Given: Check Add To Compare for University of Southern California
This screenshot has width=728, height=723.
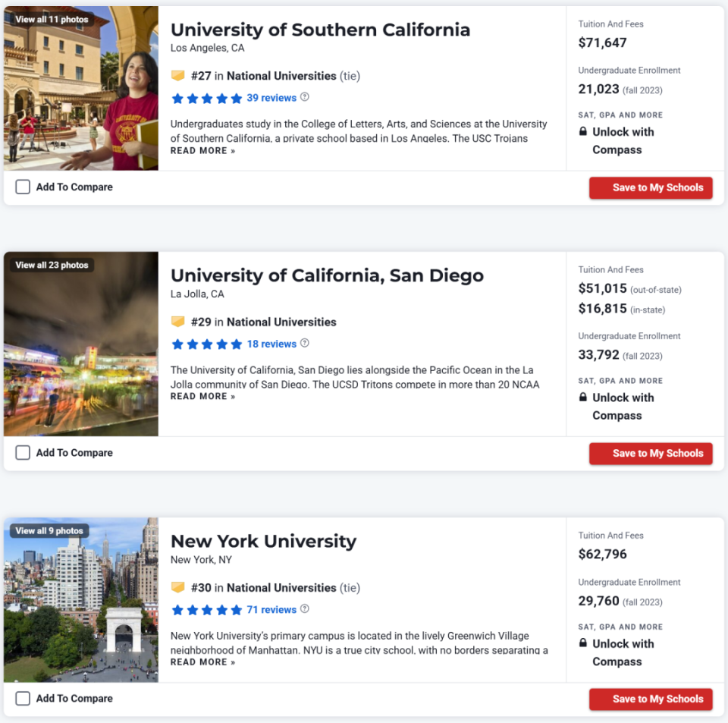Looking at the screenshot, I should pos(23,187).
